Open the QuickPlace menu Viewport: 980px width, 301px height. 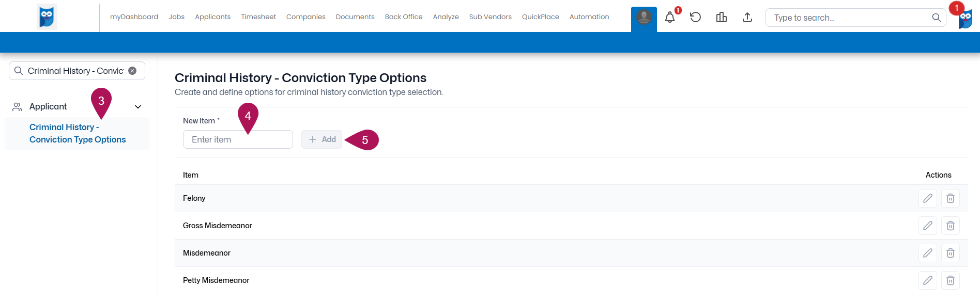540,17
